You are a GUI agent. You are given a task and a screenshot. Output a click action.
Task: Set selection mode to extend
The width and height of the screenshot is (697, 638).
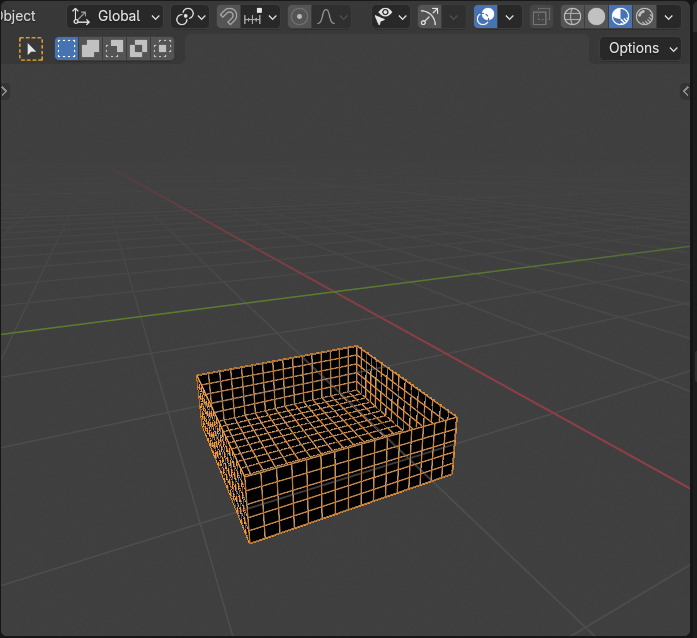point(91,48)
